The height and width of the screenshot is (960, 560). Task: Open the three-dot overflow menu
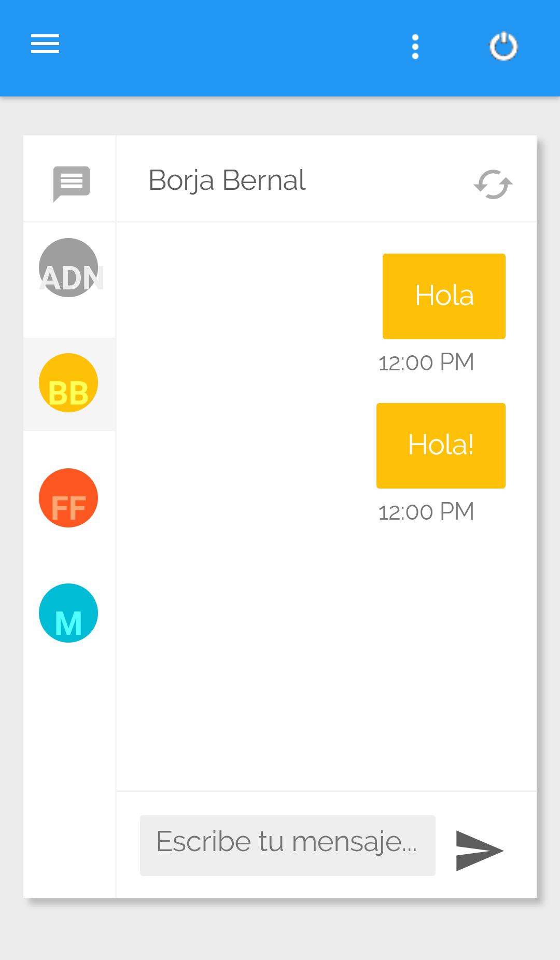(x=415, y=47)
